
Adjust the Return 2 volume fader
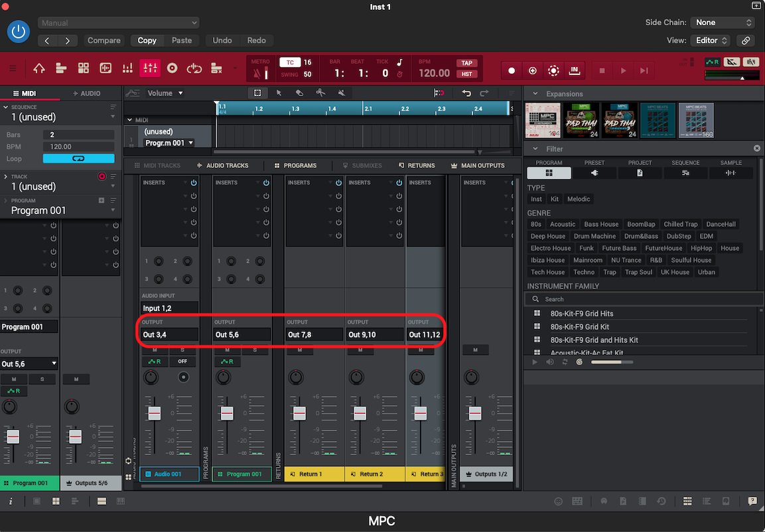pyautogui.click(x=360, y=413)
